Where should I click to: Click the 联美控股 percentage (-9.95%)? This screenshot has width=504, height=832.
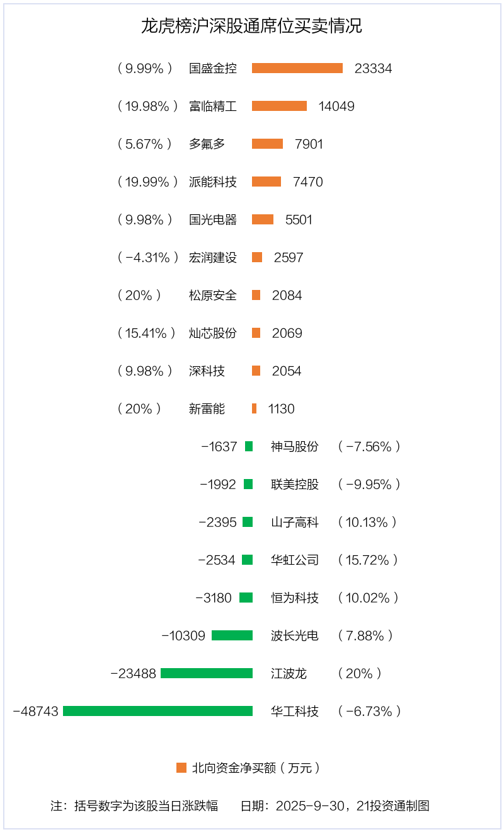tap(369, 484)
